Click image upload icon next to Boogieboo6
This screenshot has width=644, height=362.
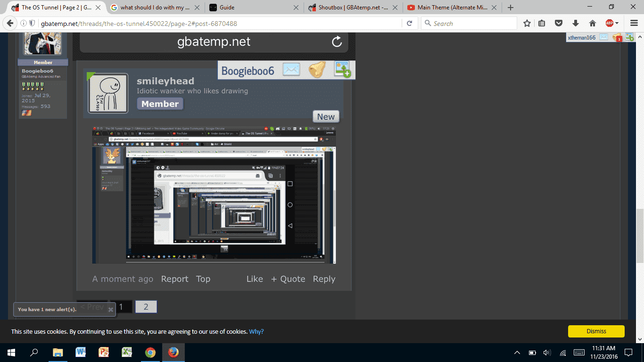(x=343, y=70)
